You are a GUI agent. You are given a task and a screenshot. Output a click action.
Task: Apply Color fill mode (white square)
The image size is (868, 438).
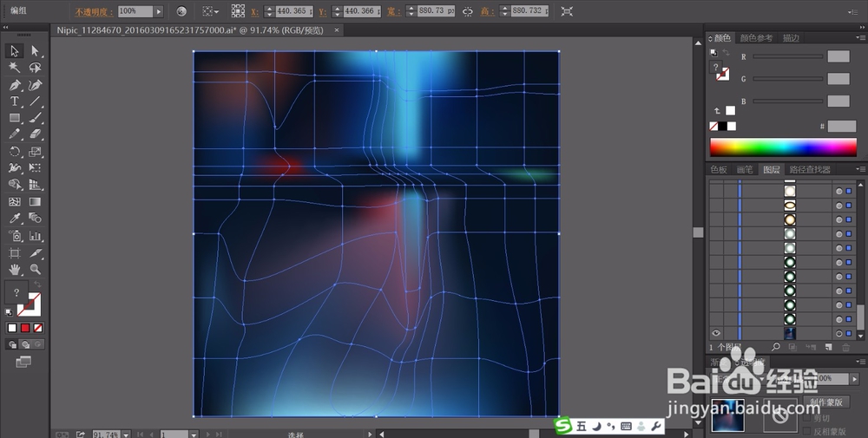click(x=12, y=328)
